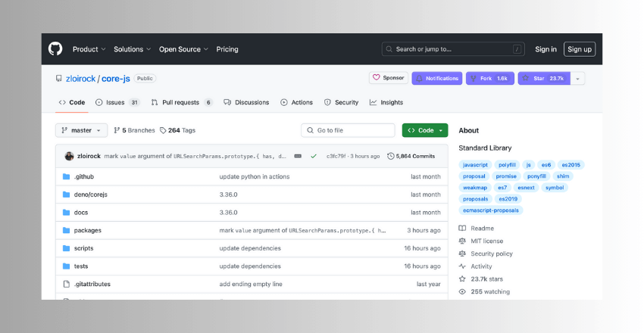Click the es2015 topic tag
The image size is (644, 333).
click(571, 165)
